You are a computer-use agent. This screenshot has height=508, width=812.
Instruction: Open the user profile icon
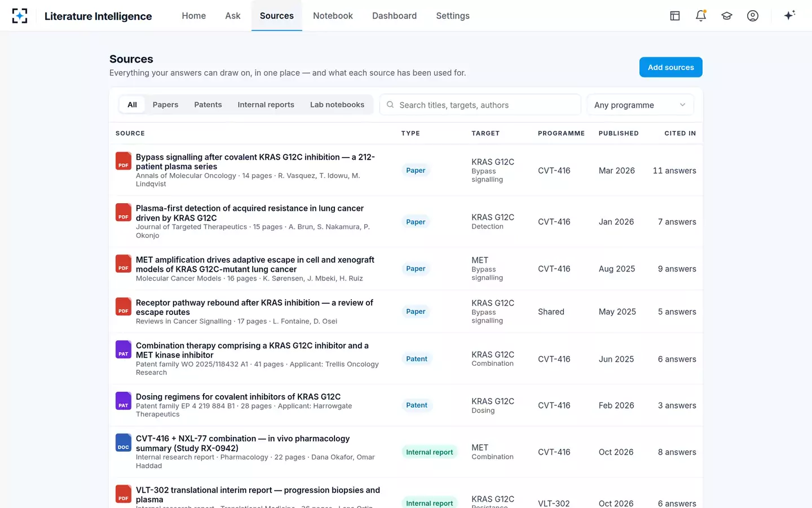click(753, 16)
